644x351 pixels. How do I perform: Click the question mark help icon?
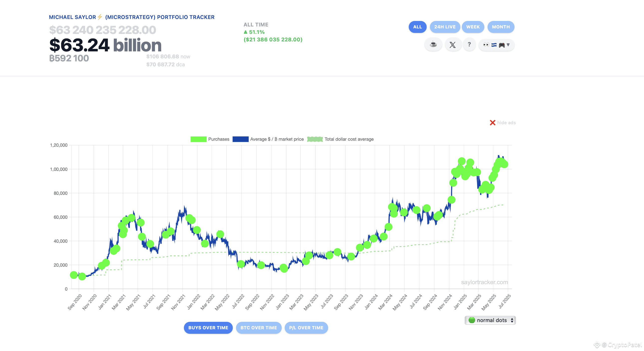point(469,44)
